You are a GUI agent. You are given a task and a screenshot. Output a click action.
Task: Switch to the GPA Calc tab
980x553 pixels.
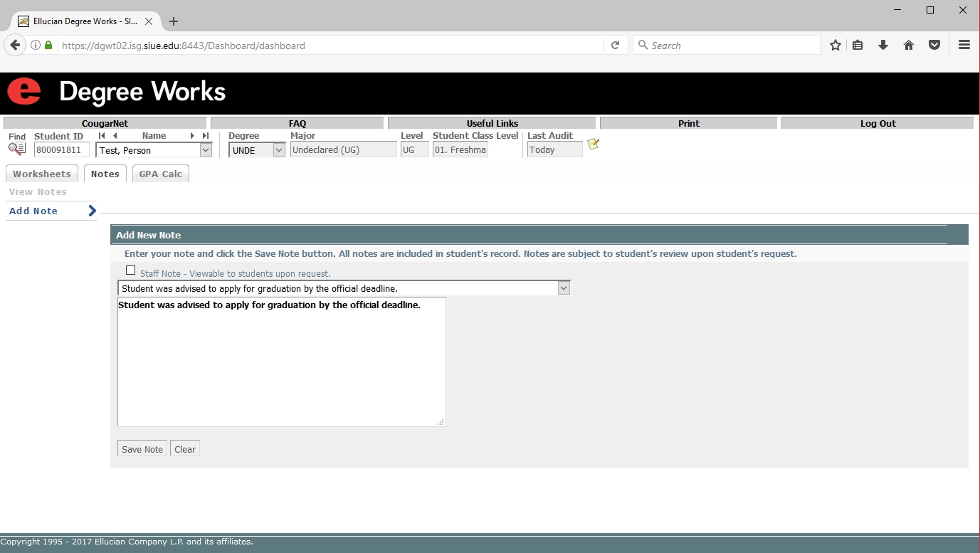click(160, 174)
